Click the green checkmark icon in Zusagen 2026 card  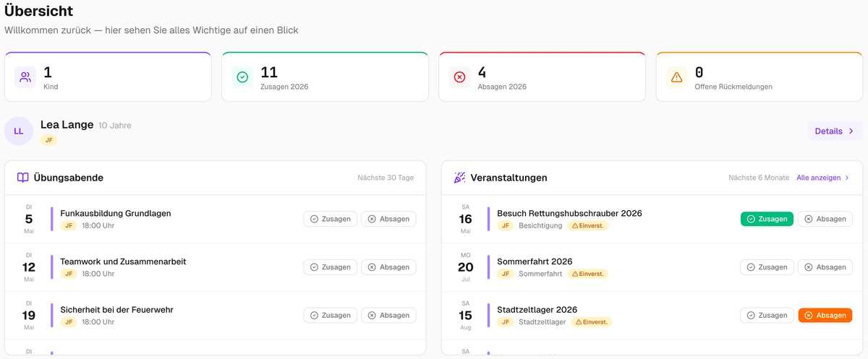[242, 77]
